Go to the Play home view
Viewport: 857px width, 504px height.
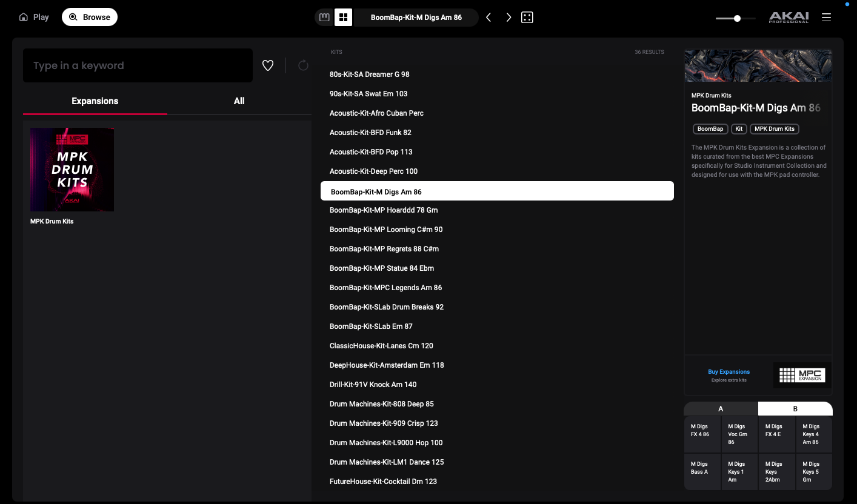[34, 17]
